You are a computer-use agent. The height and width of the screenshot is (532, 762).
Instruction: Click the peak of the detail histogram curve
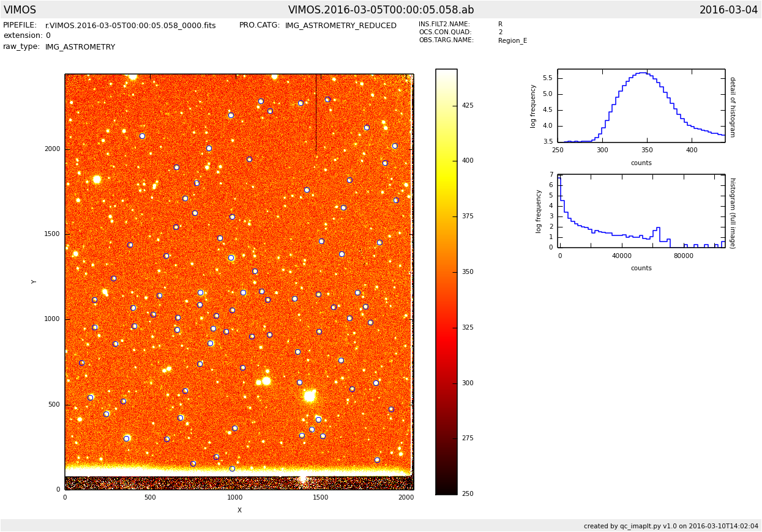[x=641, y=73]
